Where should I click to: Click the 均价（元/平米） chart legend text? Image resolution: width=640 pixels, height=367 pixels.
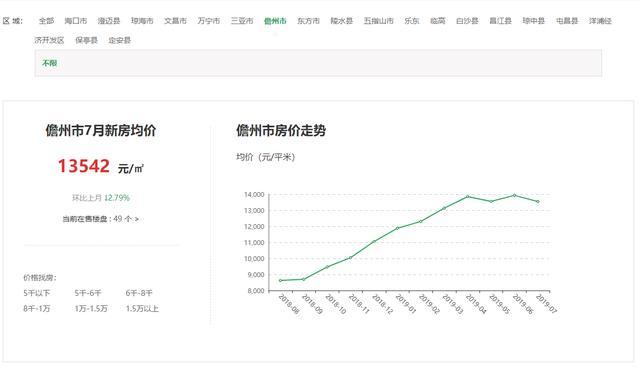[266, 157]
